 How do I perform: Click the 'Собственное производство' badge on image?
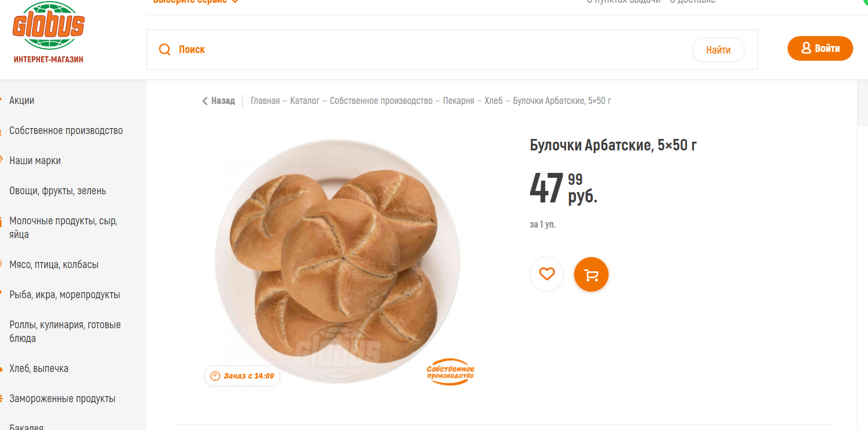point(450,372)
